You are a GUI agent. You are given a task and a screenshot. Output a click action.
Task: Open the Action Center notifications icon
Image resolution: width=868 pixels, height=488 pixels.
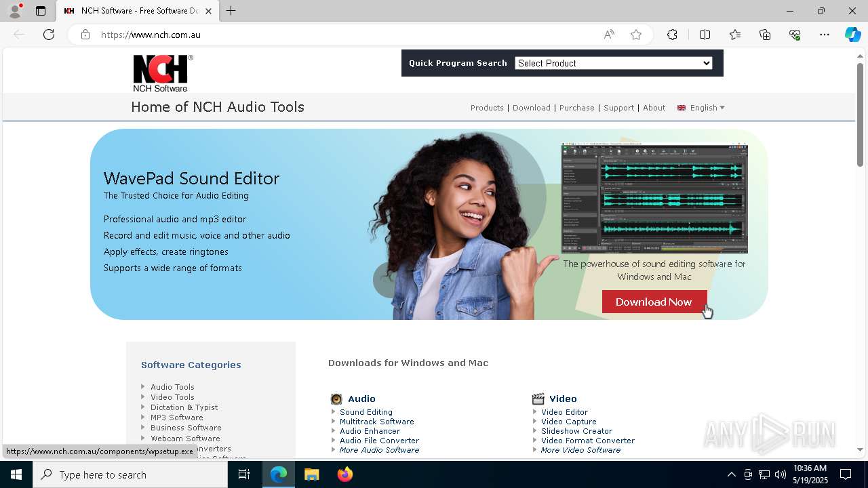coord(846,474)
